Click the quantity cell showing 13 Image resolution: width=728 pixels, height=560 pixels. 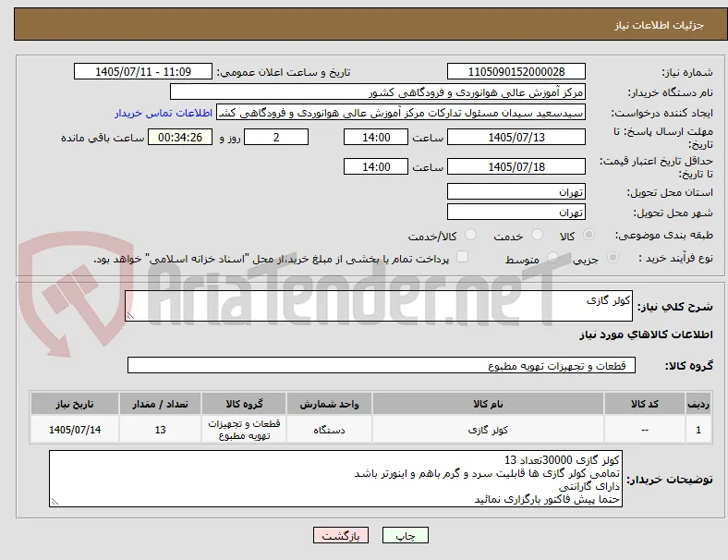coord(160,430)
